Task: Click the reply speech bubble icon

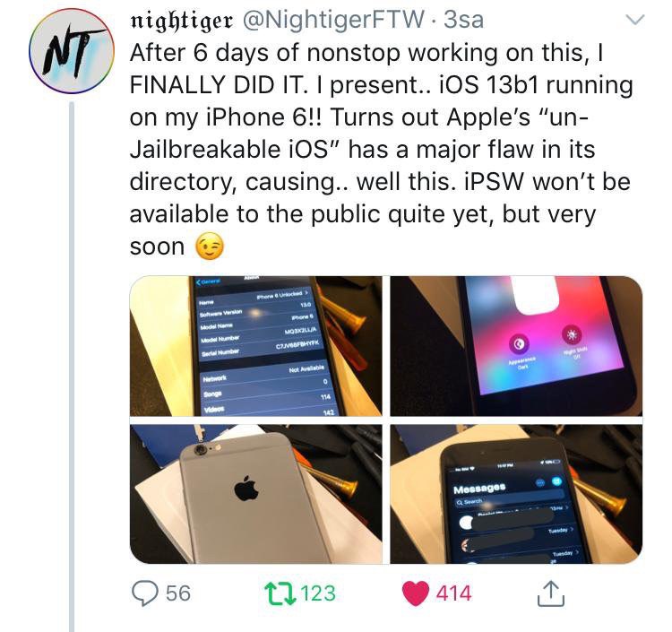Action: [145, 593]
